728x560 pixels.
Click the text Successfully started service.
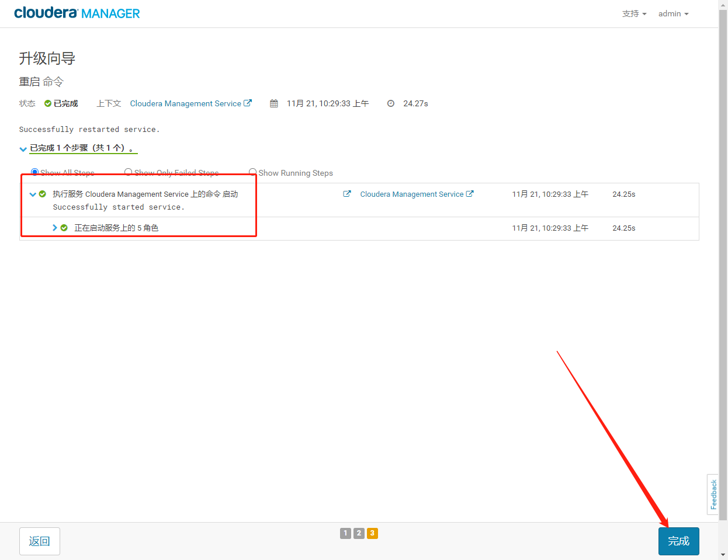[x=119, y=207]
